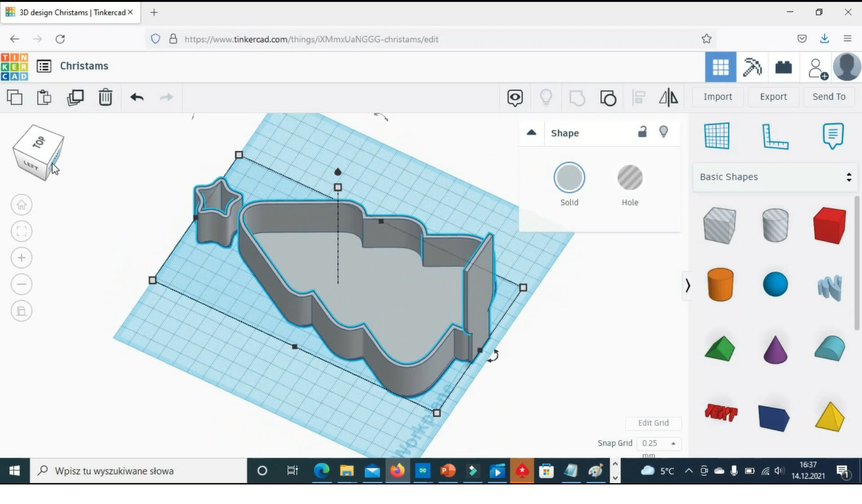Click Fit all in view button

(21, 231)
